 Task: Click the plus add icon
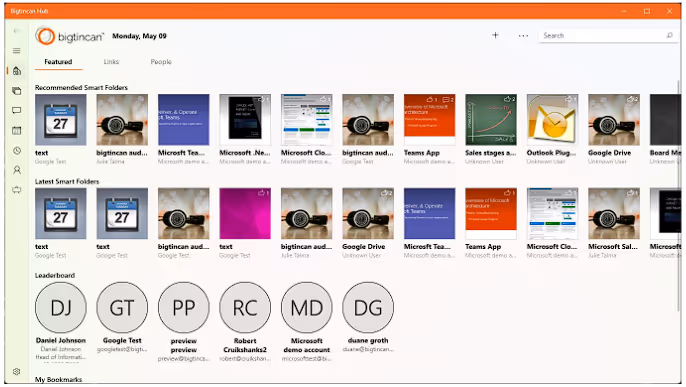(x=495, y=35)
